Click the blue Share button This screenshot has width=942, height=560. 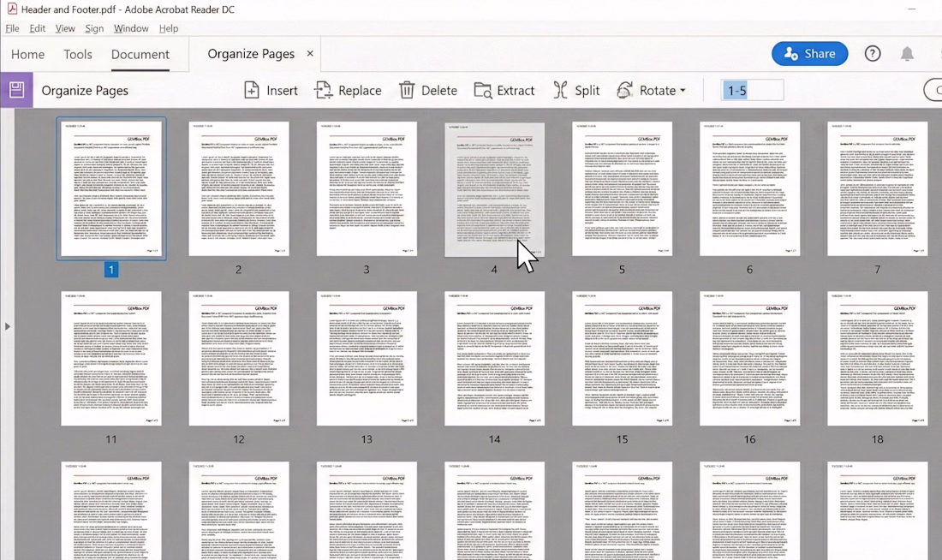809,53
